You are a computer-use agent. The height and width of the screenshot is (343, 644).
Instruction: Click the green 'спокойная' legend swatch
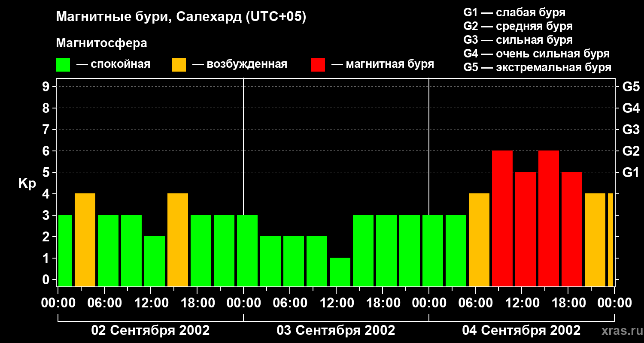click(x=63, y=64)
